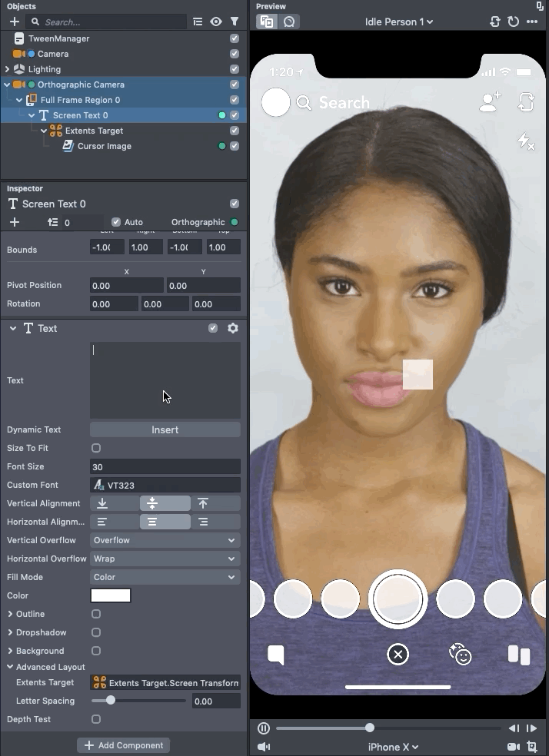
Task: Enable the Size To Fit checkbox
Action: [x=96, y=448]
